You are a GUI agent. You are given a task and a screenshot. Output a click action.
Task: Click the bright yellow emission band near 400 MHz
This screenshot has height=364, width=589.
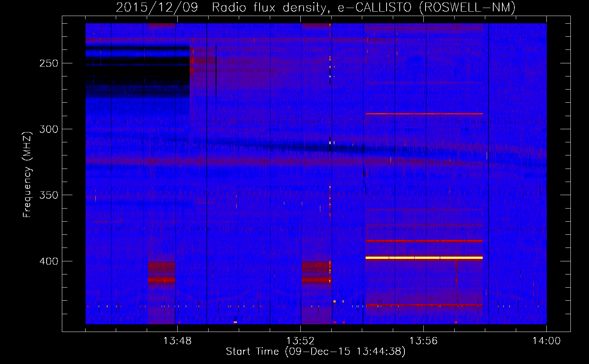pos(424,258)
